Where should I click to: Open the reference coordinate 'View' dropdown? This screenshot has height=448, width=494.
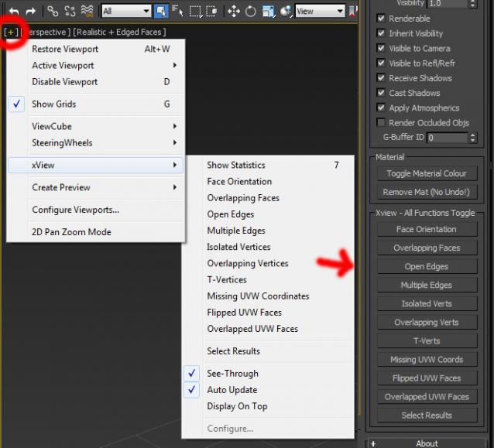click(x=320, y=12)
